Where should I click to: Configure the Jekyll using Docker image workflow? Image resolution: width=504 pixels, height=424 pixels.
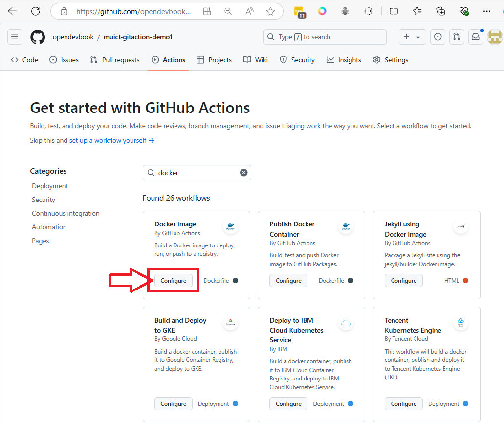(404, 281)
